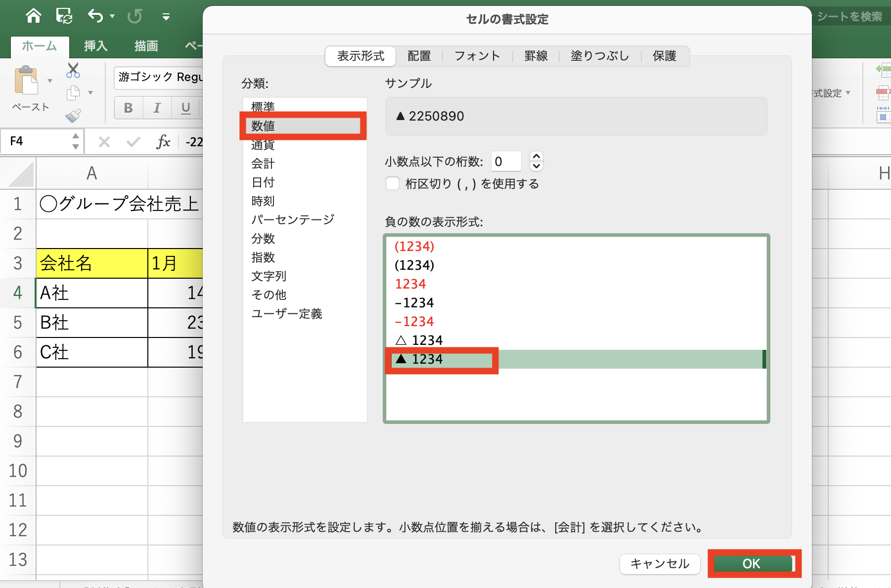Open the Paste options dropdown arrow

point(50,81)
